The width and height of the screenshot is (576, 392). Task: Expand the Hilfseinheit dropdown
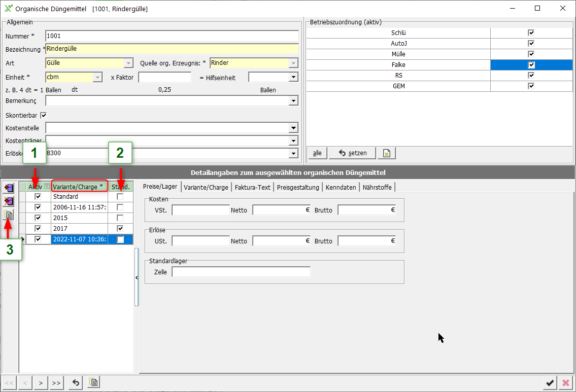(293, 77)
